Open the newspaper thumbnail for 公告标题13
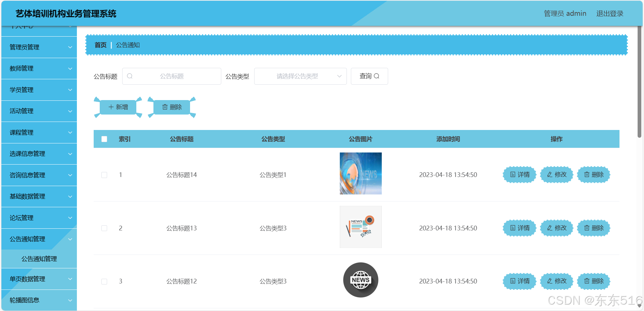The image size is (644, 311). [361, 227]
